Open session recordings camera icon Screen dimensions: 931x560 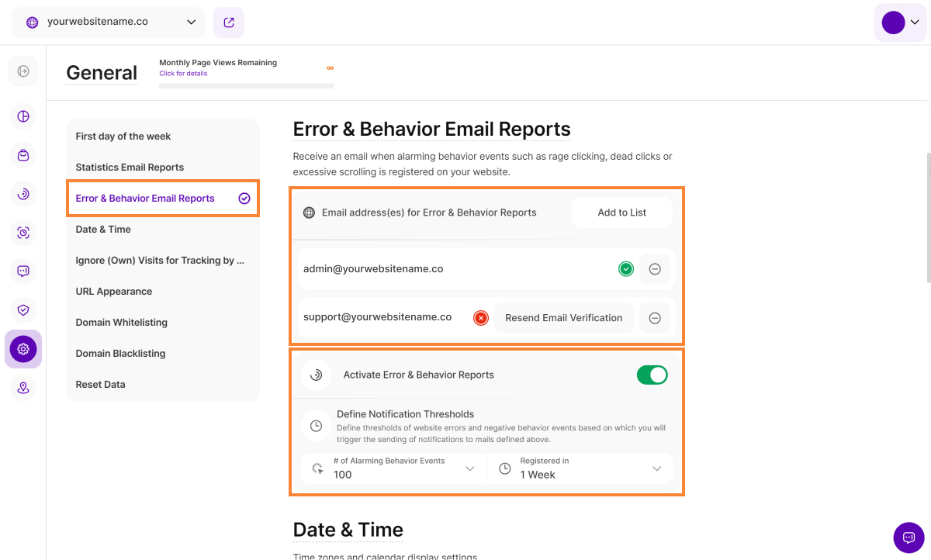(x=23, y=233)
